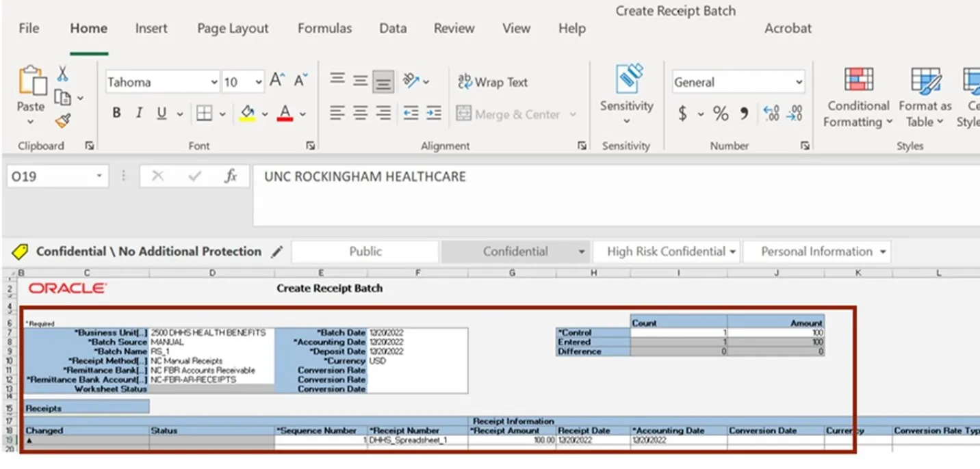Click Merge & Center button

pyautogui.click(x=508, y=114)
